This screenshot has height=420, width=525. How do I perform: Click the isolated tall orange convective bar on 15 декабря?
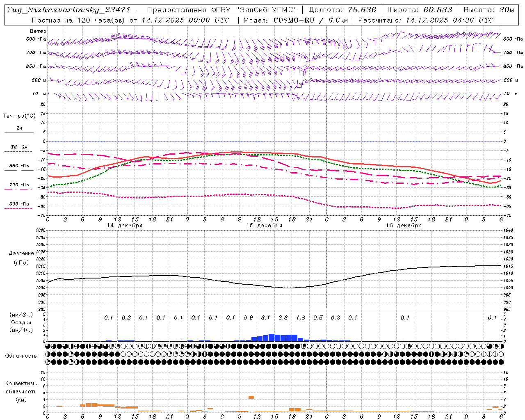pos(251,397)
